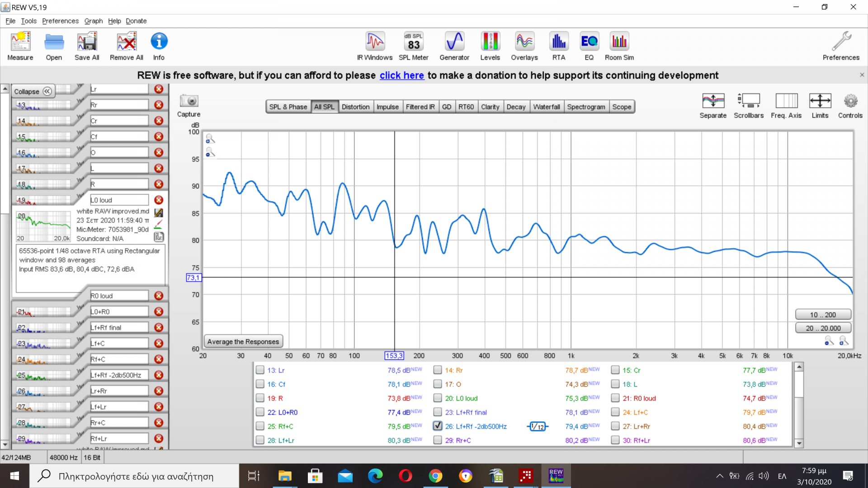
Task: Enable the 13: Lr trace checkbox
Action: (260, 370)
